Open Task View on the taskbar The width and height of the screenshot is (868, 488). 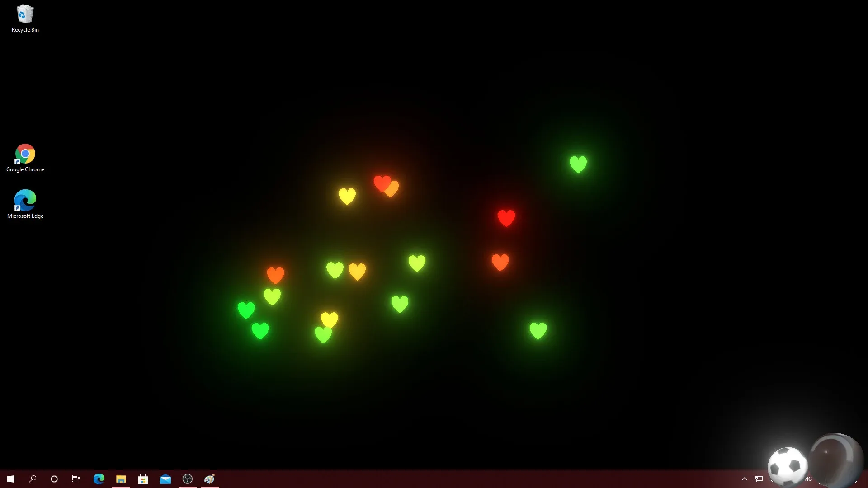pos(75,479)
